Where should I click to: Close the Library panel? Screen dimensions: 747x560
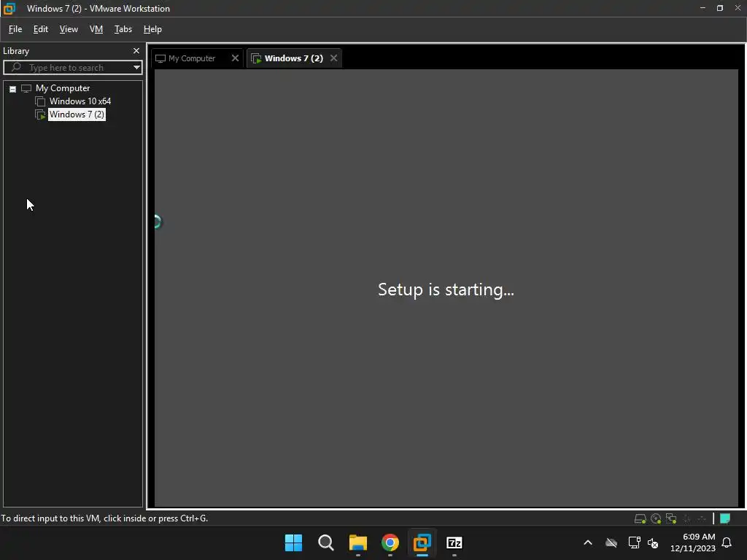click(136, 50)
